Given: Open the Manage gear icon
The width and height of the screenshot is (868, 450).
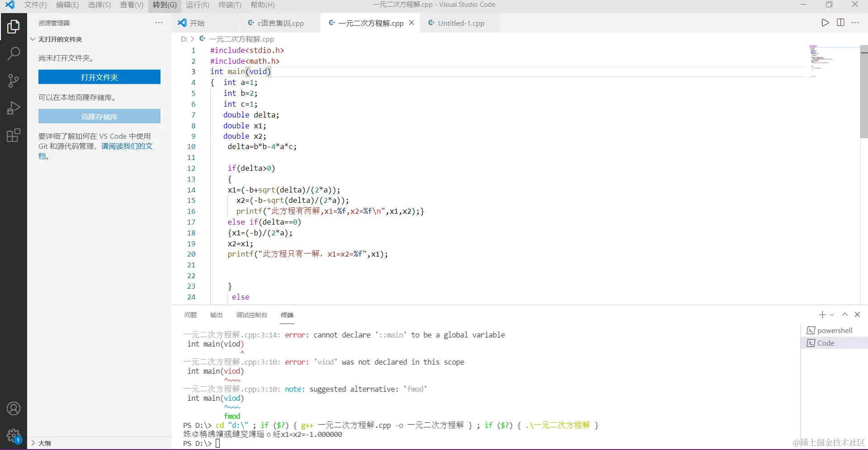Looking at the screenshot, I should tap(14, 436).
